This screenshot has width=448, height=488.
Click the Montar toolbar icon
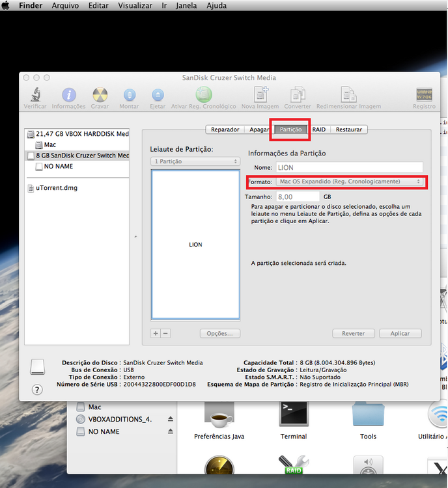click(x=129, y=95)
